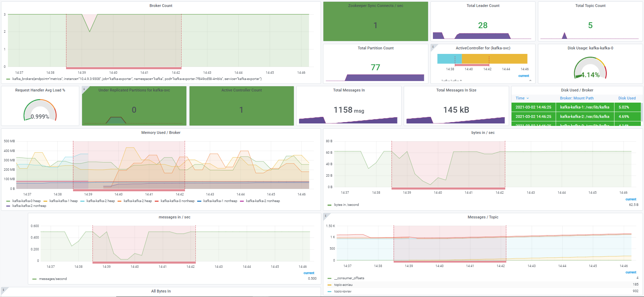
Task: Click current value 62.5 B in bytes legend
Action: point(634,205)
